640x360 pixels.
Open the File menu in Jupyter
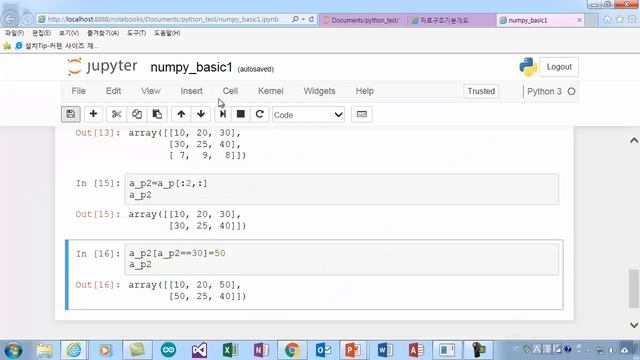(78, 91)
